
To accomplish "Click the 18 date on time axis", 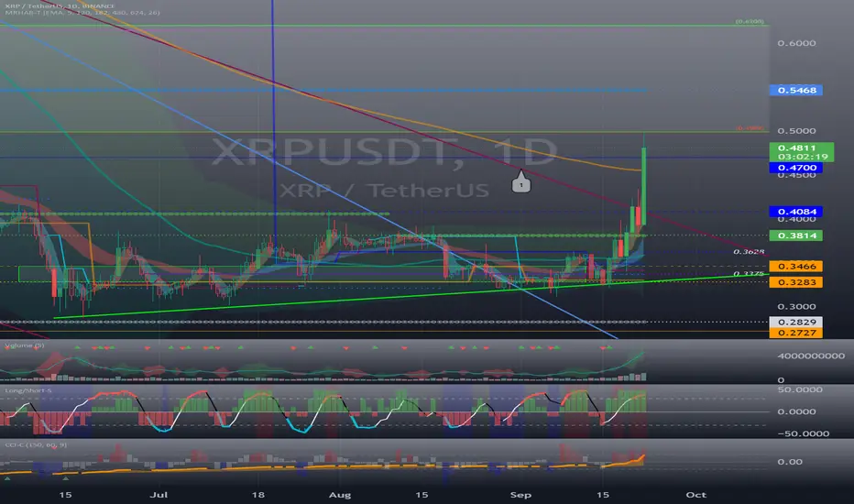I will click(258, 495).
